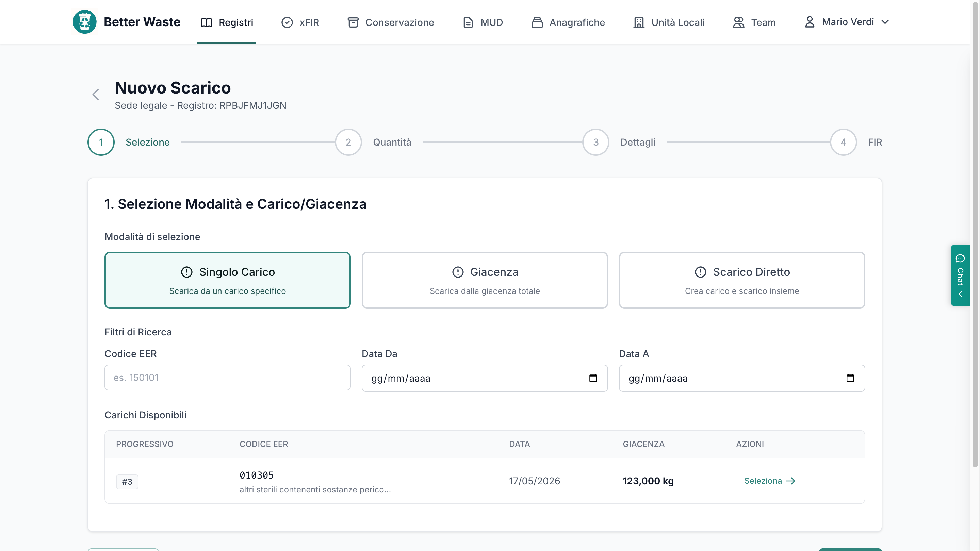The width and height of the screenshot is (980, 551).
Task: Expand chat with the small chevron
Action: [x=960, y=294]
